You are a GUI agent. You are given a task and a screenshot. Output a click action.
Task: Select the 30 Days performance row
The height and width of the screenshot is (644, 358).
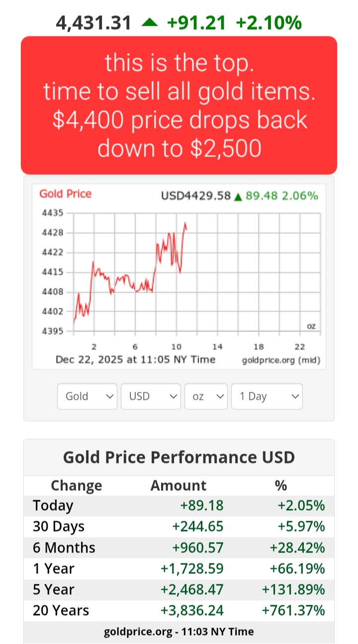179,527
